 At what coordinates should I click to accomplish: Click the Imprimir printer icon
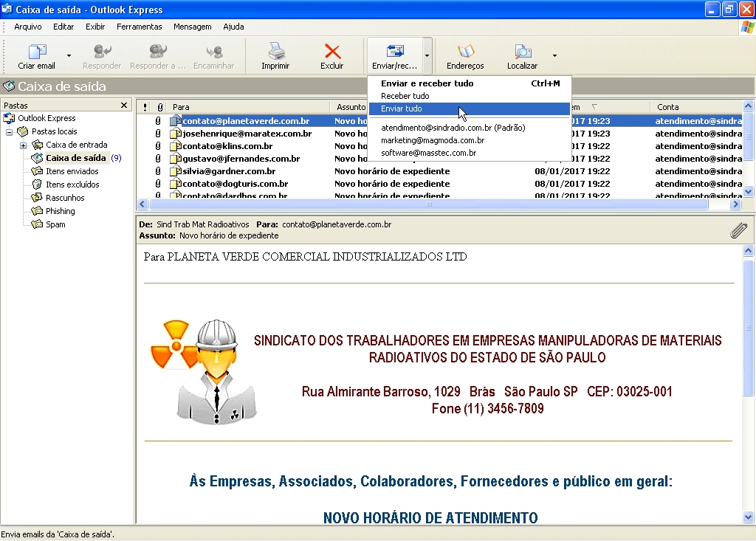[x=276, y=51]
